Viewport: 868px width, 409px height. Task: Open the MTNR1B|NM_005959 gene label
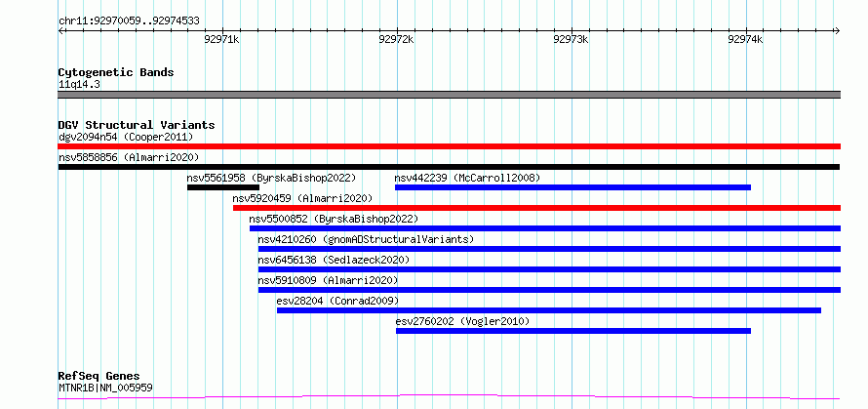105,388
